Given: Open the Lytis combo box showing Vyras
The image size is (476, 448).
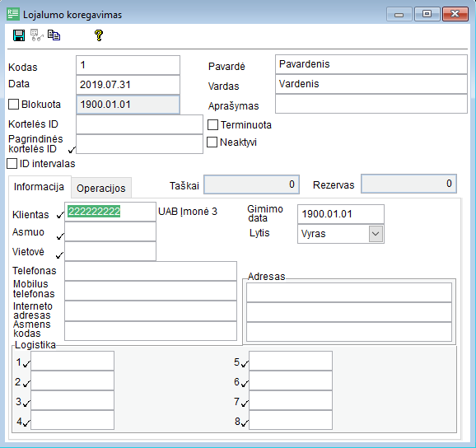Looking at the screenshot, I should click(341, 234).
